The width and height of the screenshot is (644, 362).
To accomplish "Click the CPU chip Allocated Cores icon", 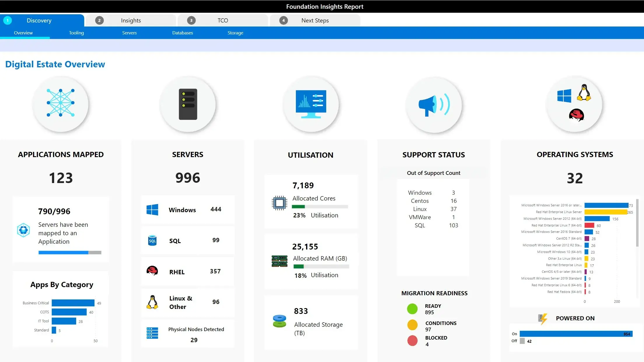I will [x=279, y=203].
